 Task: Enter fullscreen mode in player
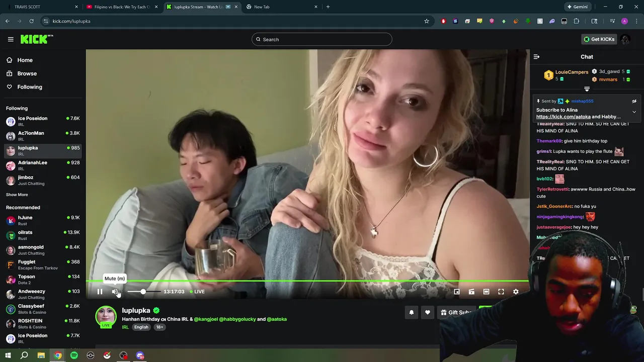pyautogui.click(x=501, y=292)
